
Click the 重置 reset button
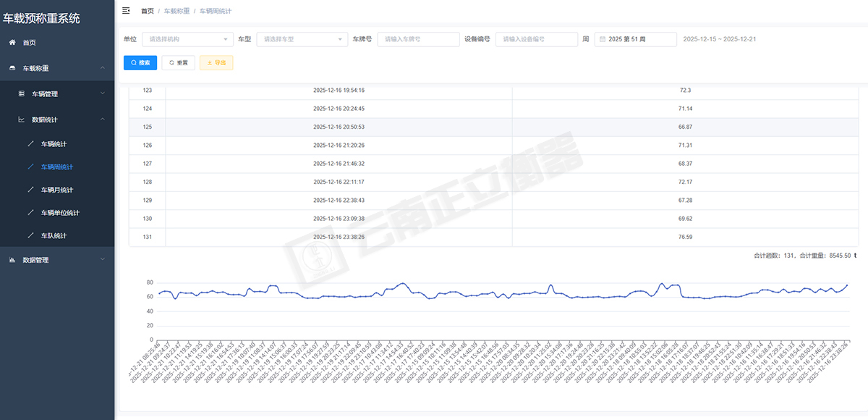178,63
